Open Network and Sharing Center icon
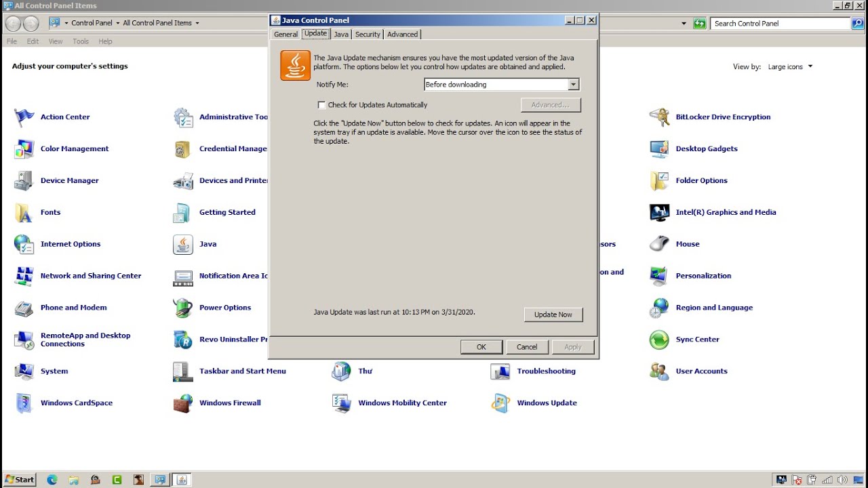 point(24,277)
